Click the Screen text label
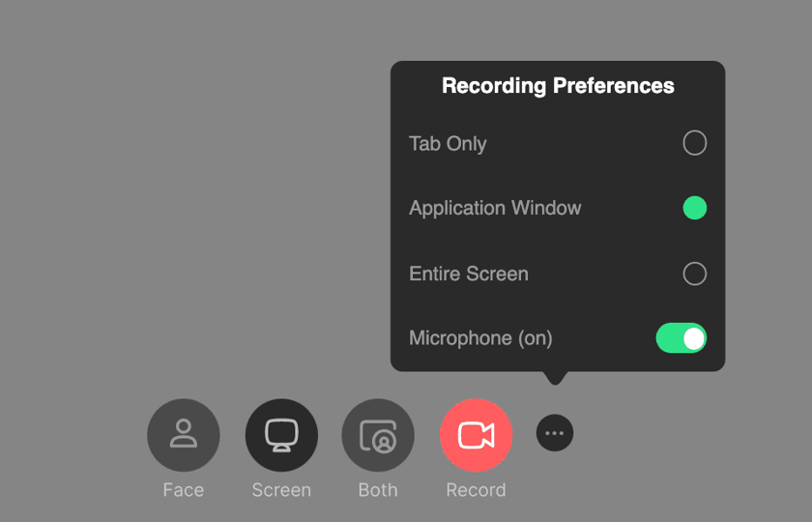Image resolution: width=812 pixels, height=522 pixels. coord(281,490)
